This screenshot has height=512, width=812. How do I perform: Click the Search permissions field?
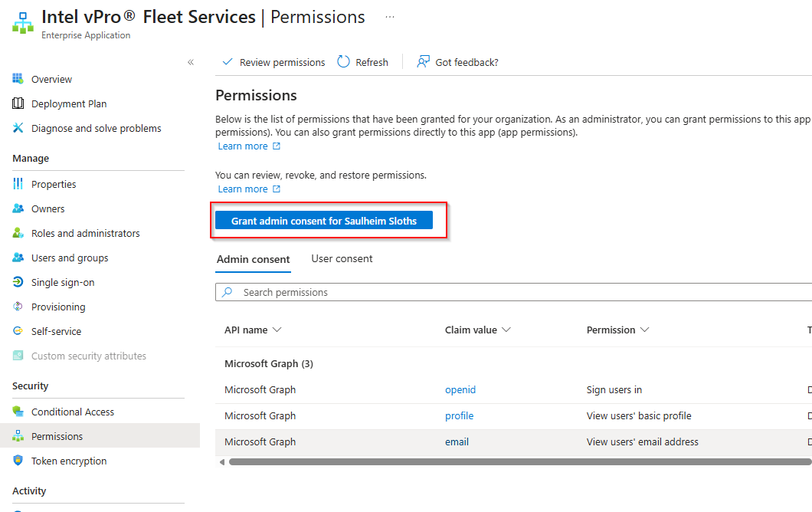pos(513,292)
